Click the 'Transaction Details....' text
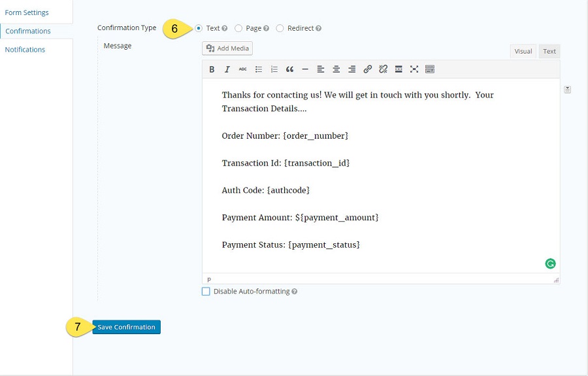This screenshot has height=376, width=588. (264, 109)
